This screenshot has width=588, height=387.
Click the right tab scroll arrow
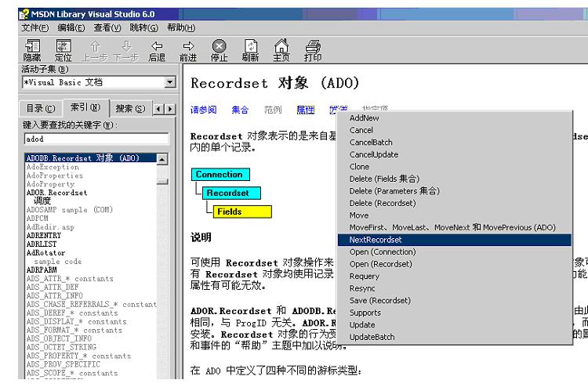pos(170,109)
